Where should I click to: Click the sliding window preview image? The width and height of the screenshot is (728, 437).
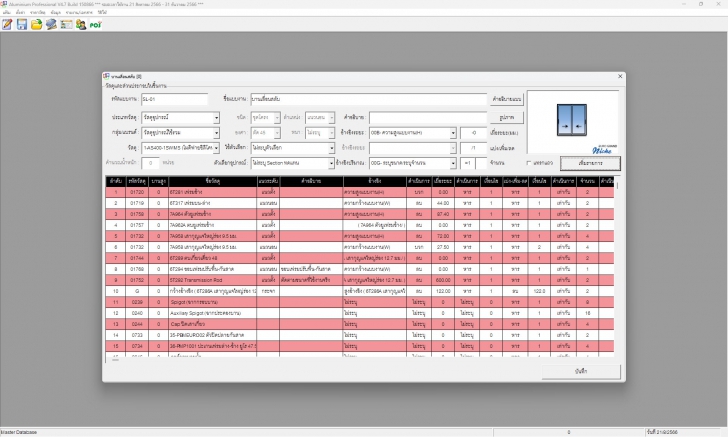572,120
